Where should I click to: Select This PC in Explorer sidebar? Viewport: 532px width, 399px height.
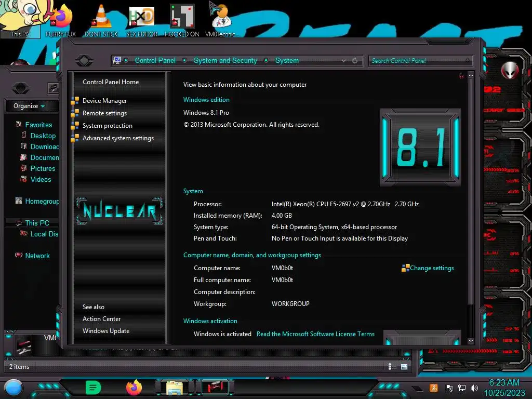coord(37,223)
